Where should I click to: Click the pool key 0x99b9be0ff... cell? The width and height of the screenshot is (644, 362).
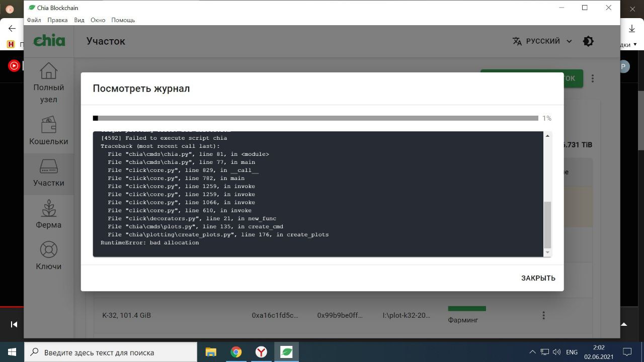[x=340, y=315]
